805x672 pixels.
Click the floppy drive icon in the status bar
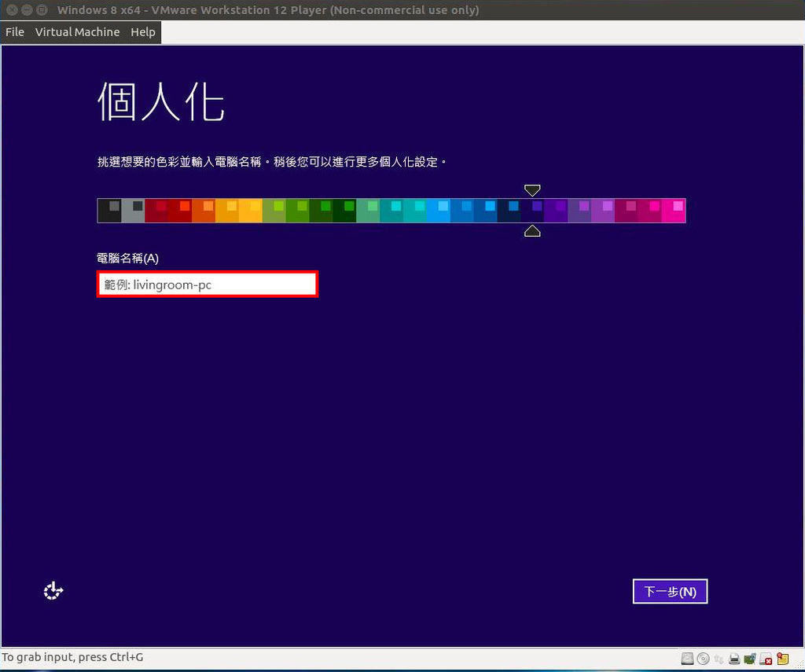pyautogui.click(x=719, y=658)
